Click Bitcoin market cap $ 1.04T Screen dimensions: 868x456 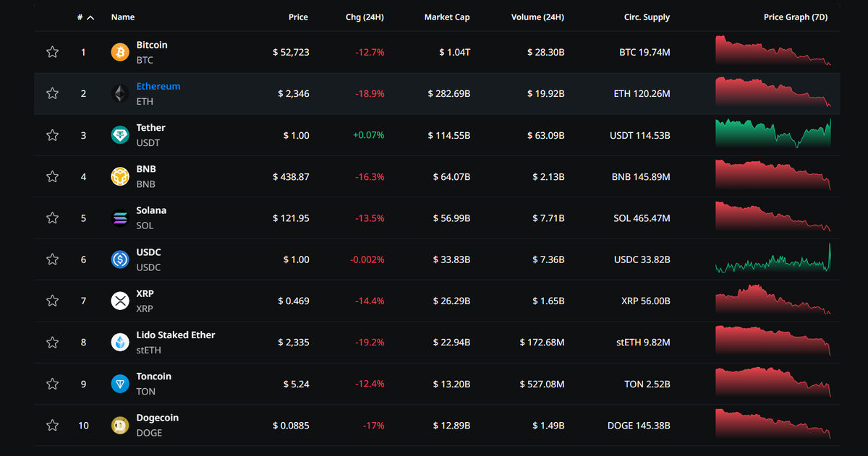click(454, 52)
